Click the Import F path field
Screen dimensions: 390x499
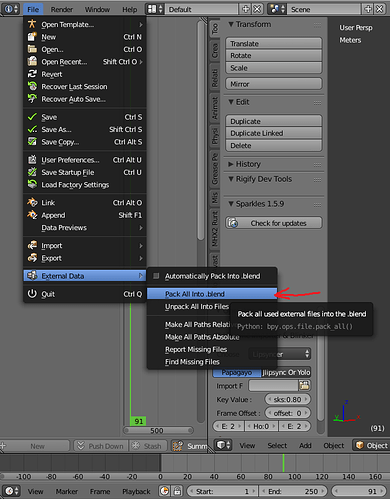tap(273, 386)
